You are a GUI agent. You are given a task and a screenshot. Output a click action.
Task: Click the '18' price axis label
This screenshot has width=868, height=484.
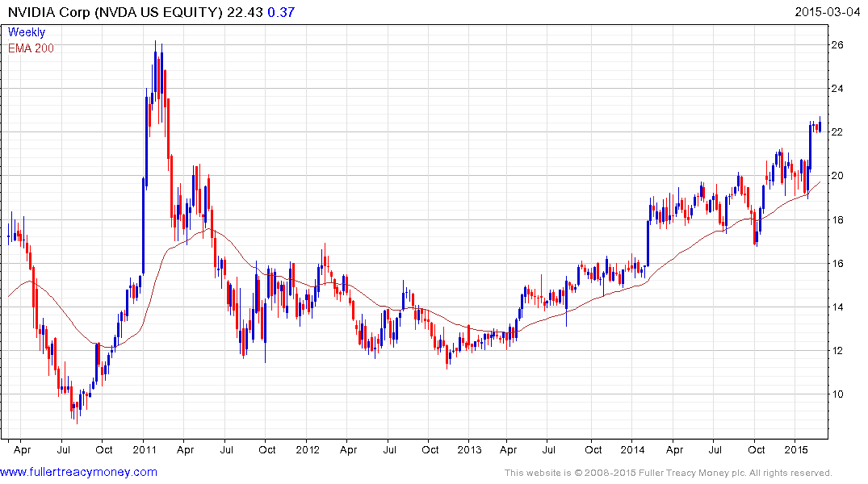click(837, 219)
